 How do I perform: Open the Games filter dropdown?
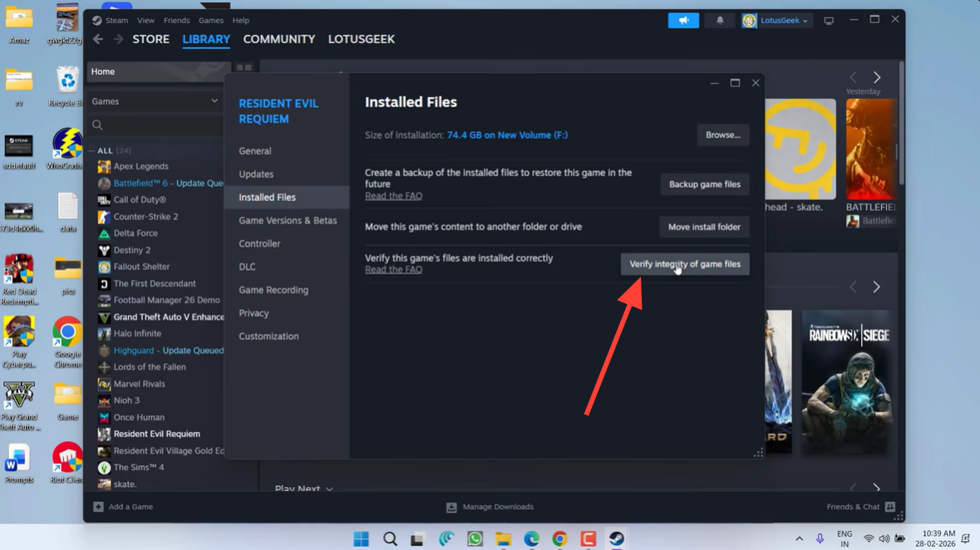(155, 101)
